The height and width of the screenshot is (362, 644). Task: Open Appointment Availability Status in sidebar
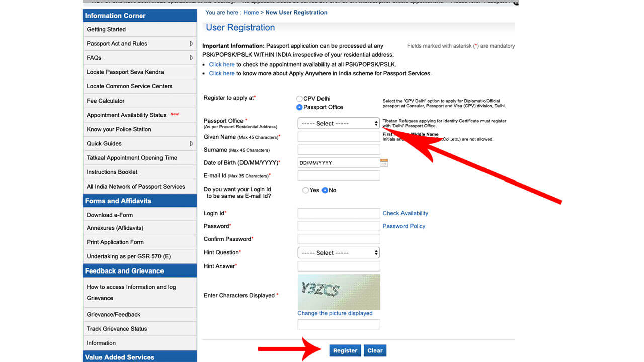pyautogui.click(x=126, y=115)
